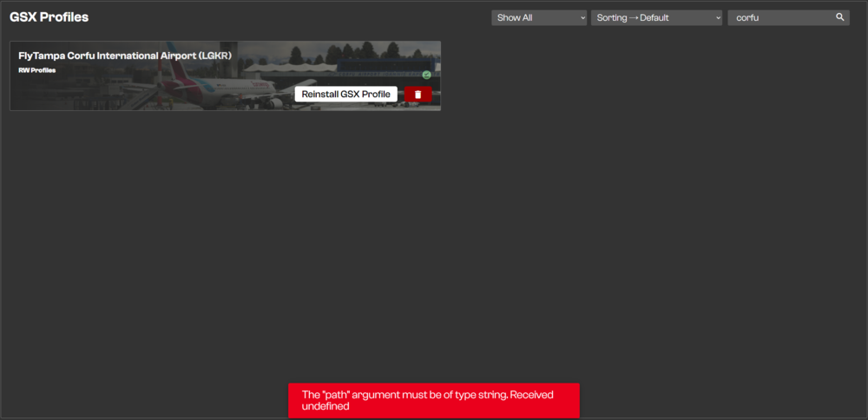868x420 pixels.
Task: Click the green status badge on Corfu card
Action: (x=427, y=75)
